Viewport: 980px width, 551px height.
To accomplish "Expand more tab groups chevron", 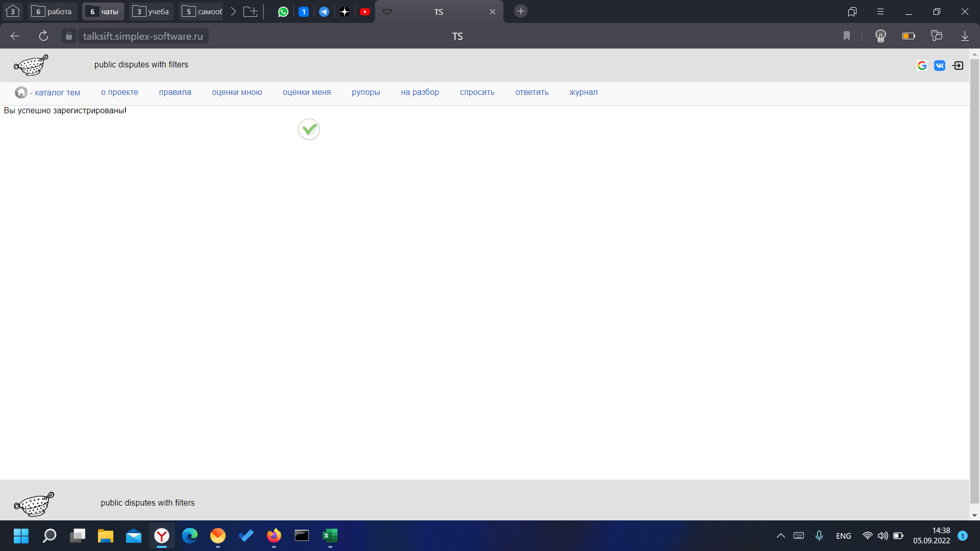I will 233,11.
